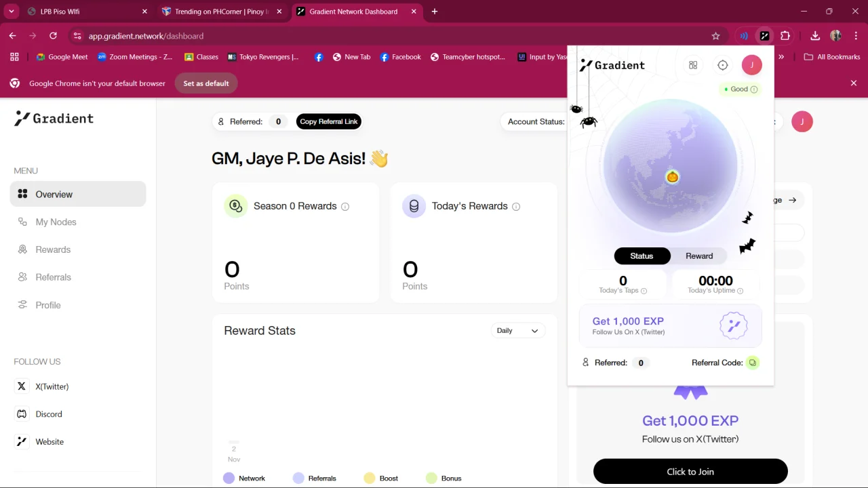This screenshot has height=488, width=868.
Task: Switch to the LPB Piso Wifi tab
Action: [x=88, y=12]
